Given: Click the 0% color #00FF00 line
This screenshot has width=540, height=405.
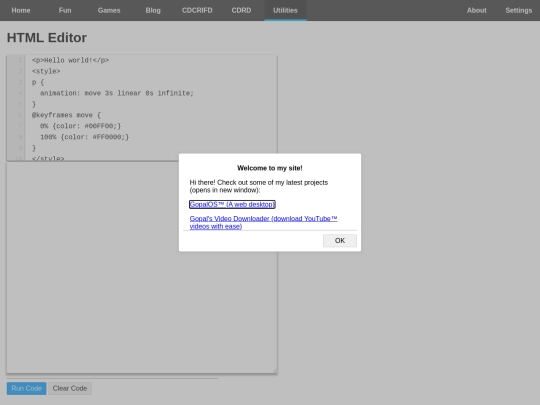Looking at the screenshot, I should click(x=80, y=126).
